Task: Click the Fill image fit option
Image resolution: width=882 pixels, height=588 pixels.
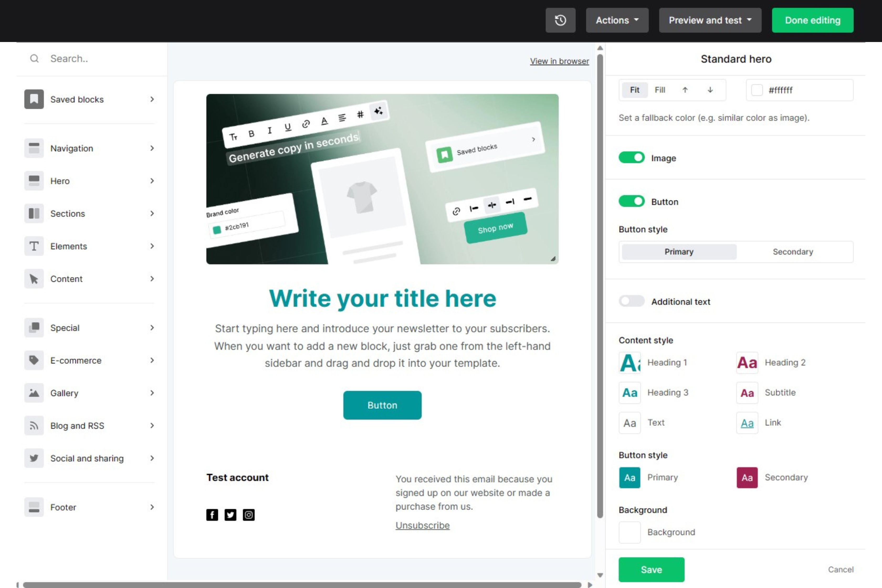Action: pos(659,90)
